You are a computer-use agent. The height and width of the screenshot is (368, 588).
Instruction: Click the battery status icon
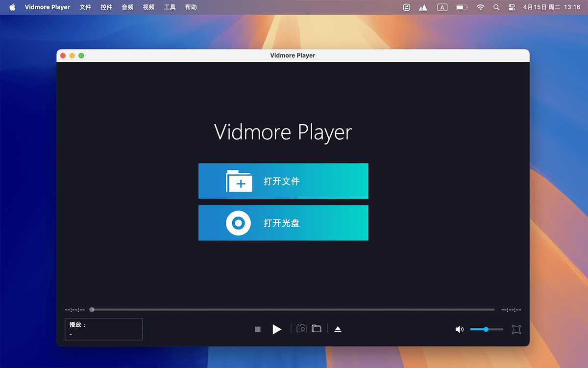click(x=462, y=7)
